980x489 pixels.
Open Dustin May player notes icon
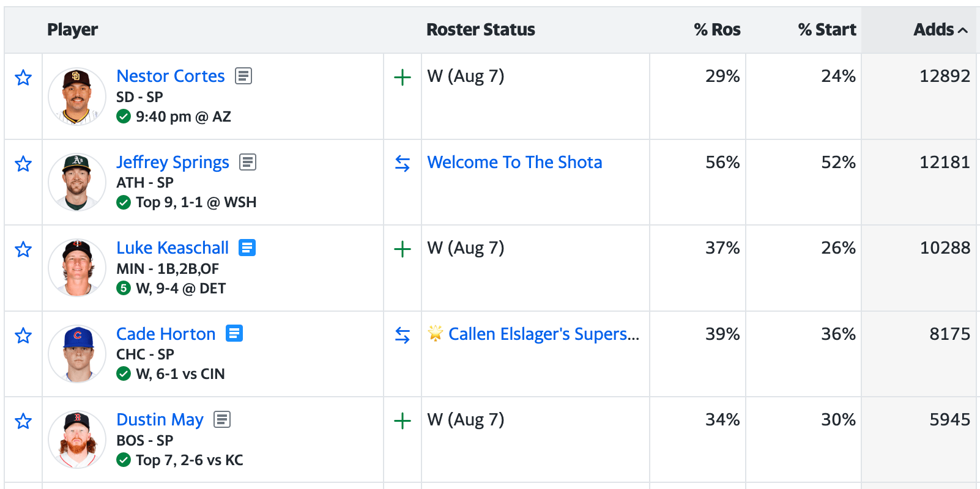pyautogui.click(x=222, y=419)
